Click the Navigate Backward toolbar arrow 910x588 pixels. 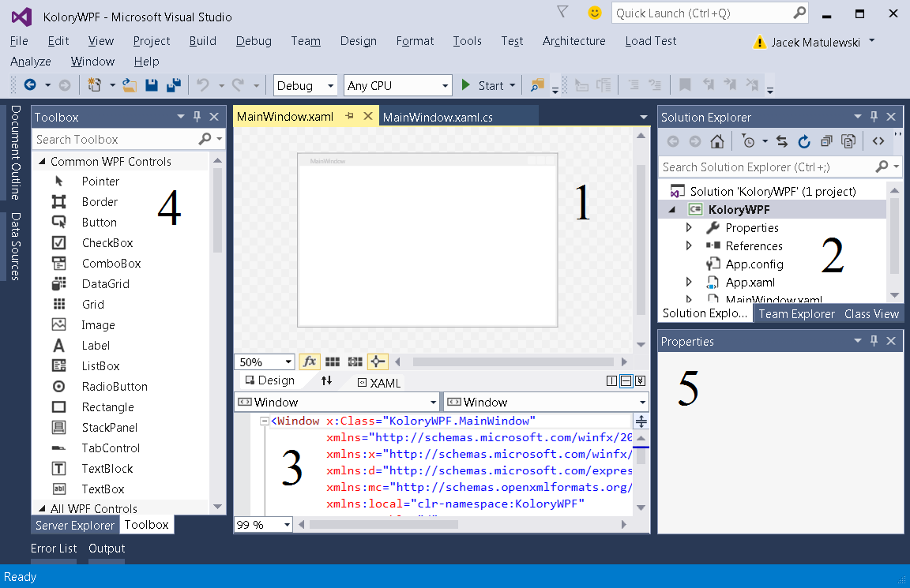coord(30,85)
